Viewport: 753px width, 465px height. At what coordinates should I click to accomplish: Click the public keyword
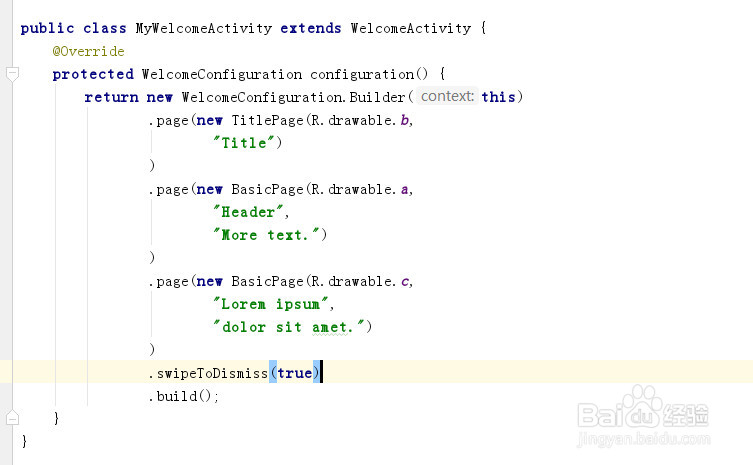pos(47,28)
